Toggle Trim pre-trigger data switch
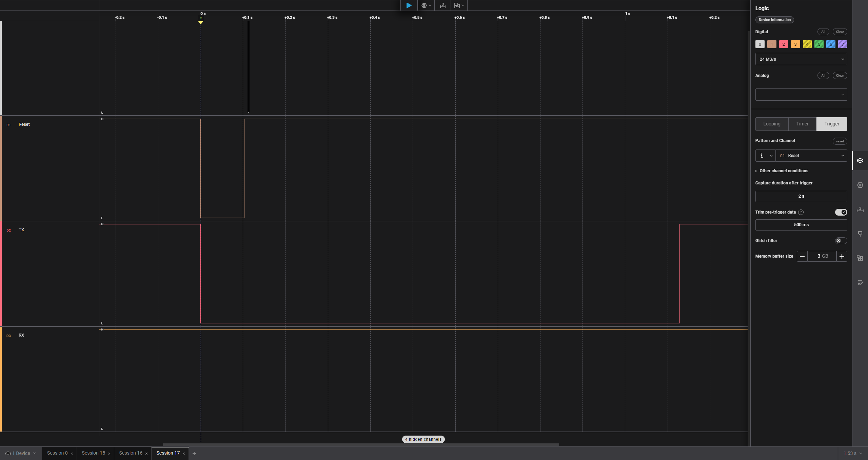Viewport: 868px width, 460px height. (x=841, y=212)
